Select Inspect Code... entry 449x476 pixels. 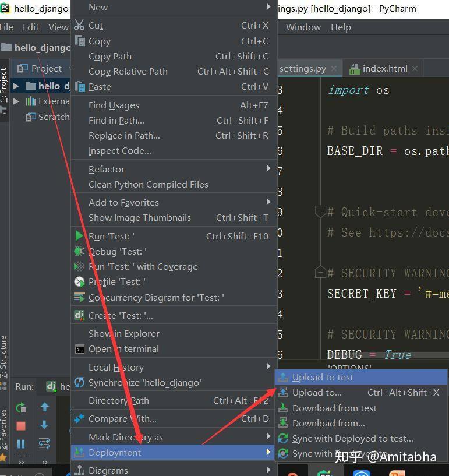point(174,151)
